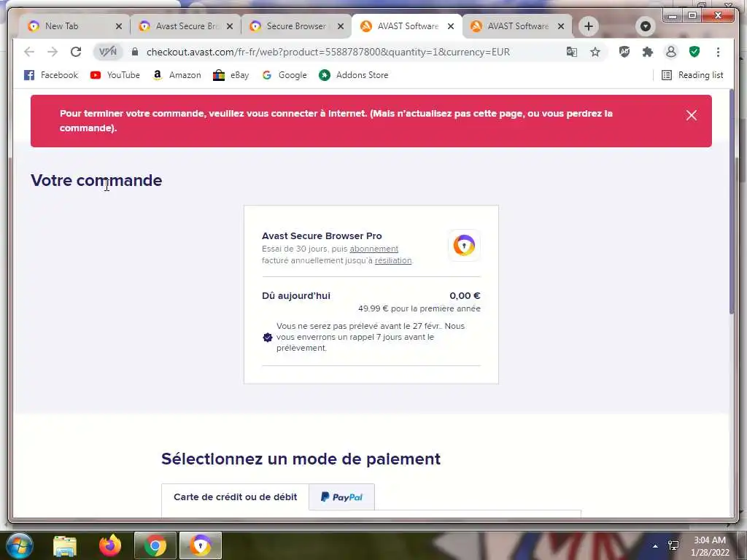The image size is (747, 560).
Task: Open the Facebook bookmark
Action: coord(50,75)
